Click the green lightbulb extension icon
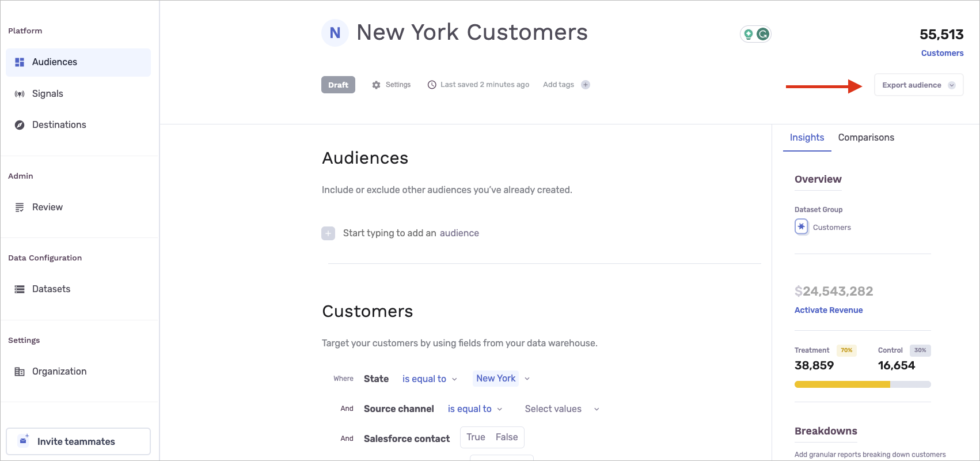The width and height of the screenshot is (980, 461). (749, 34)
